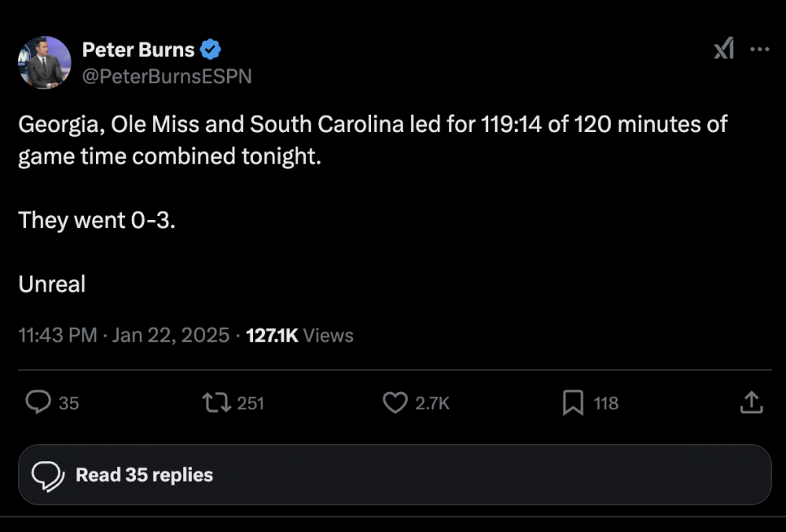Viewport: 786px width, 532px height.
Task: Open the @PeterBurnsESPN handle link
Action: (167, 76)
